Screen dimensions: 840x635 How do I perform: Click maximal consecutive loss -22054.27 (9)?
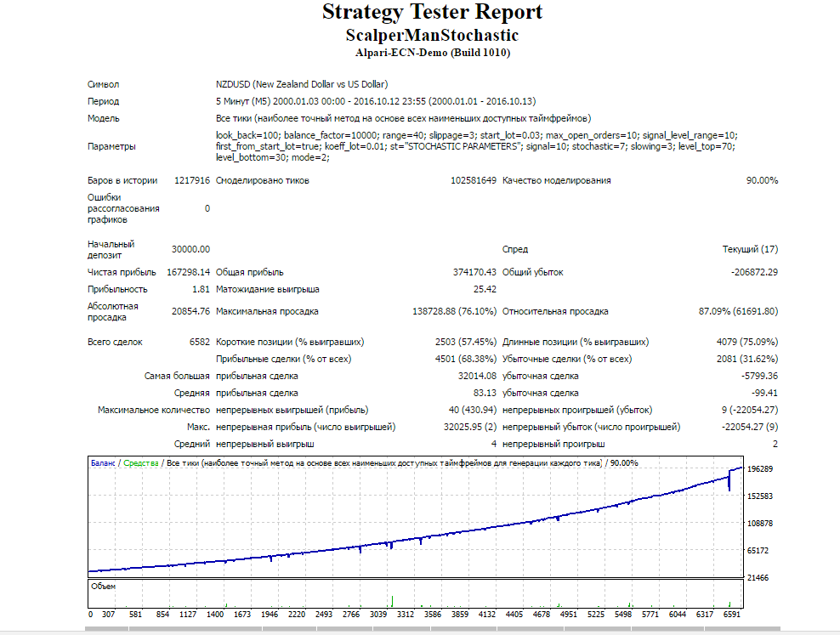(750, 427)
